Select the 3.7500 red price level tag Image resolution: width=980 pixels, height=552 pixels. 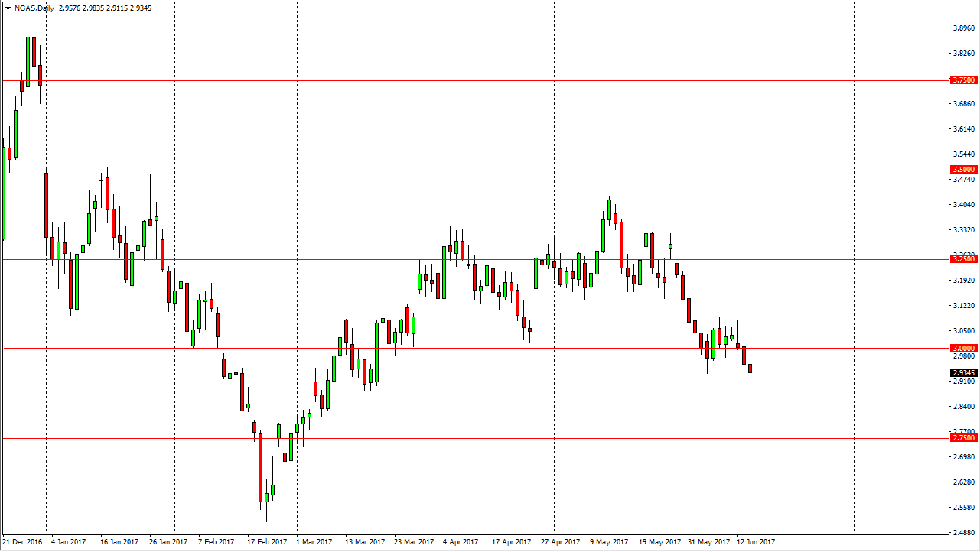963,80
